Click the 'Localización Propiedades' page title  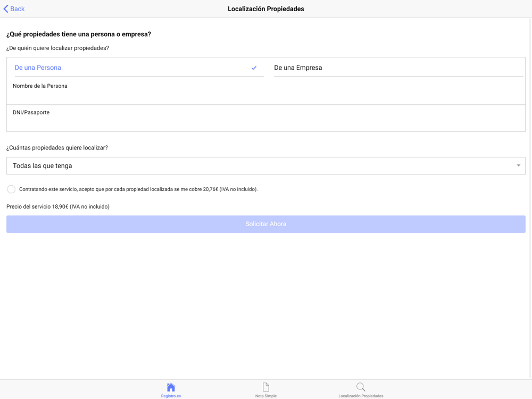coord(266,9)
